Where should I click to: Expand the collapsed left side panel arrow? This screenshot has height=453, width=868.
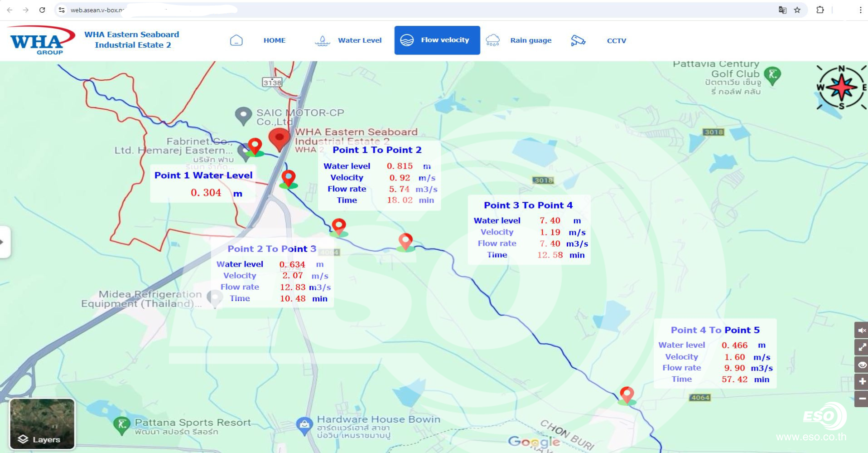coord(3,242)
